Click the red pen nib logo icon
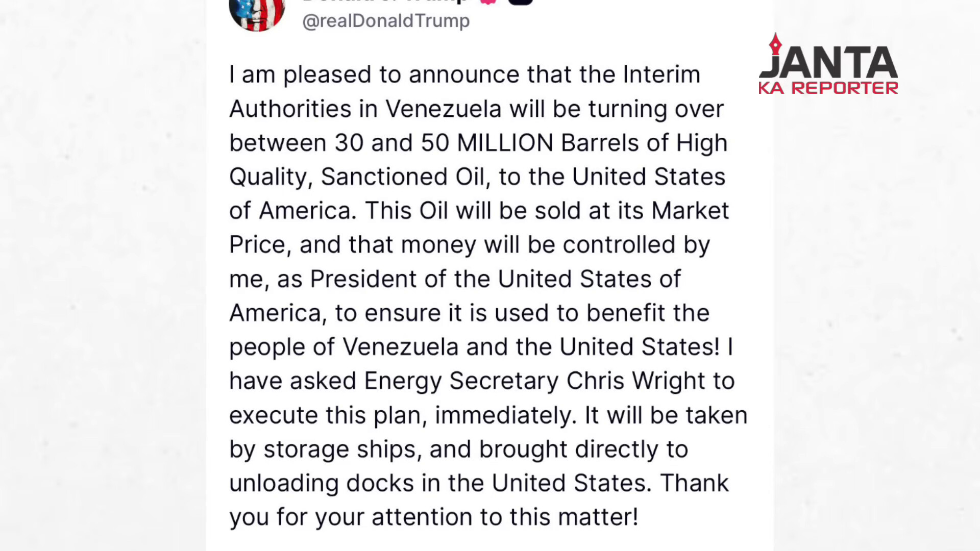 click(x=775, y=44)
